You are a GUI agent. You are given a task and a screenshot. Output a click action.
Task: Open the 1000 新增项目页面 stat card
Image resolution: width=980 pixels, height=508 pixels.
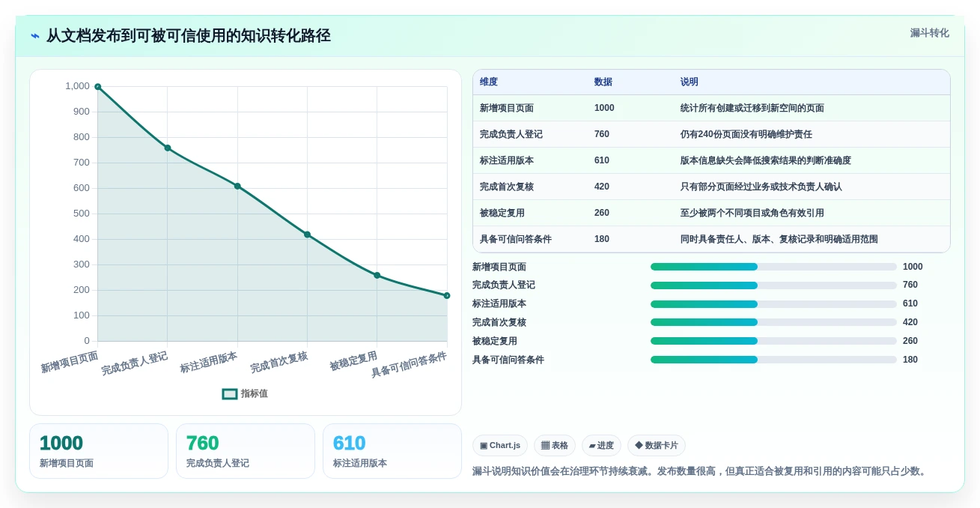[x=99, y=451]
